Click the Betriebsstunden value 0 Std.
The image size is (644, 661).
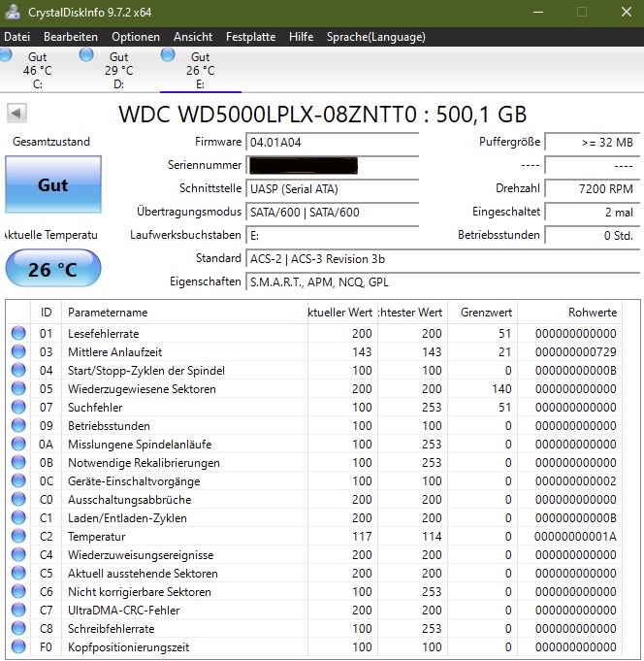593,235
